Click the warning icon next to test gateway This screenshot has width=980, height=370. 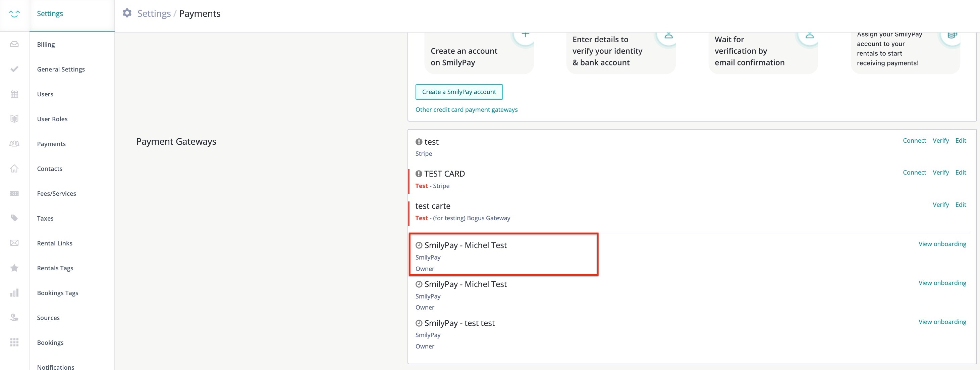[x=419, y=142]
